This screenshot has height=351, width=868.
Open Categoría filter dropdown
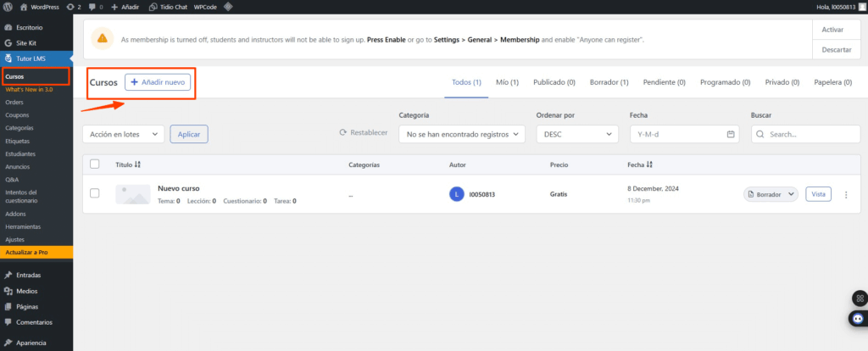pyautogui.click(x=462, y=134)
